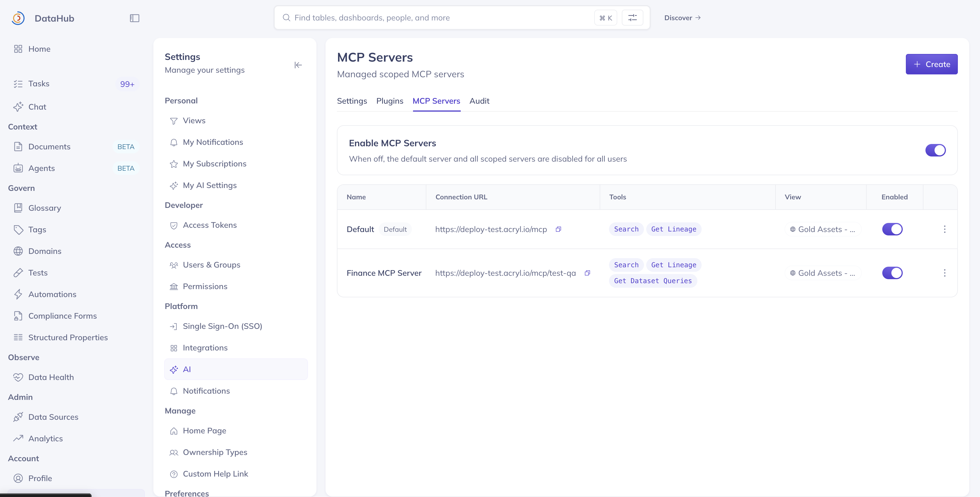Copy the Default server connection URL

pyautogui.click(x=558, y=229)
